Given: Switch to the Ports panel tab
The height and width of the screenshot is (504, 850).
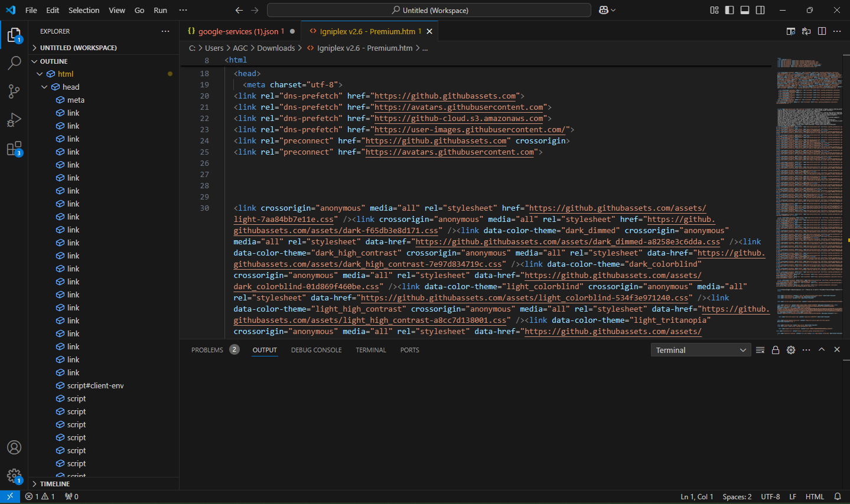Looking at the screenshot, I should [x=409, y=350].
